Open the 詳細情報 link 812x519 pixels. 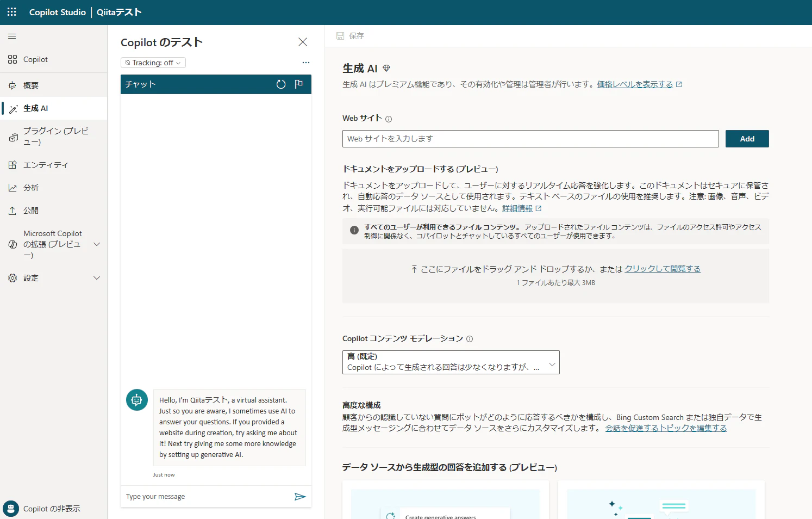tap(517, 208)
